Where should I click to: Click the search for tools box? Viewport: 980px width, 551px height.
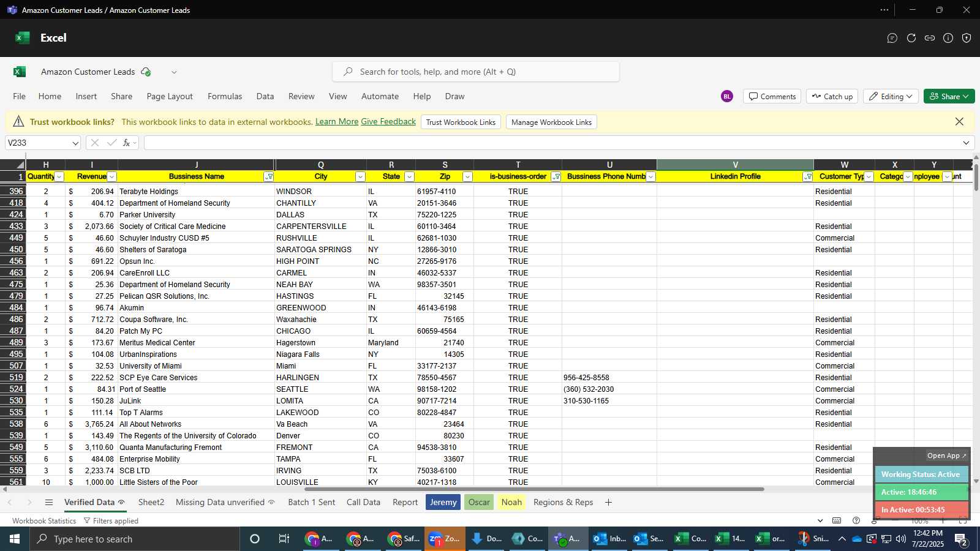(476, 72)
